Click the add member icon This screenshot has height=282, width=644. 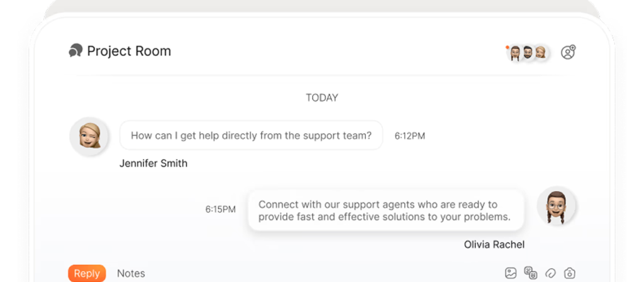click(568, 52)
